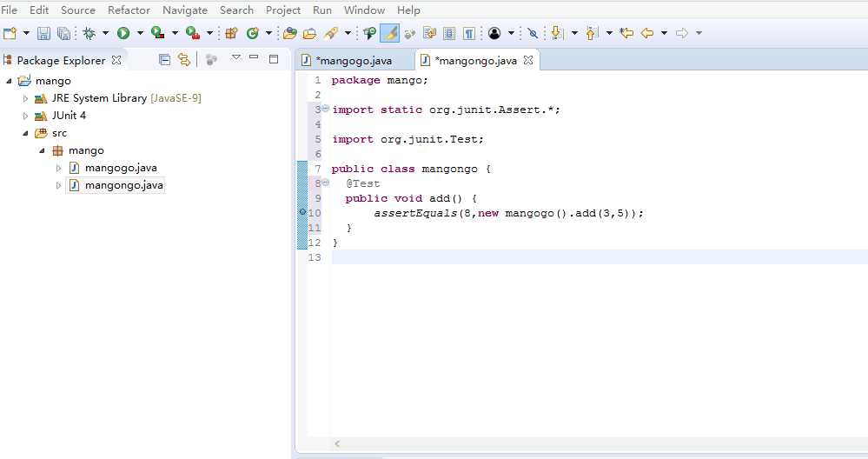Click the Save All icon
This screenshot has width=868, height=459.
tap(64, 33)
